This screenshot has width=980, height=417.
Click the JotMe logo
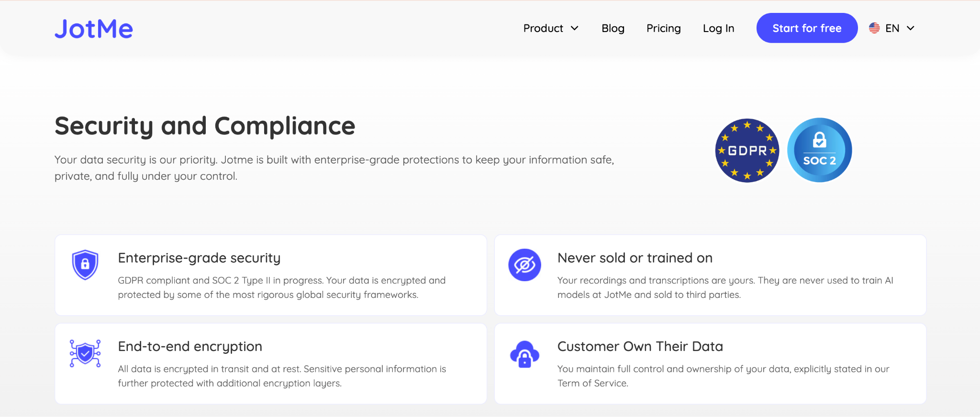pos(94,29)
